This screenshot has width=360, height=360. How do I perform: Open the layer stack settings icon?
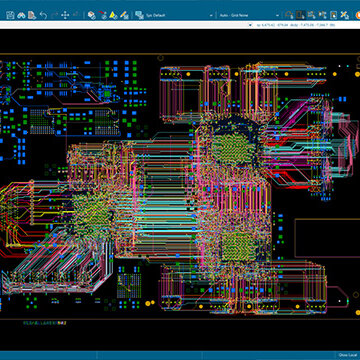pyautogui.click(x=92, y=15)
